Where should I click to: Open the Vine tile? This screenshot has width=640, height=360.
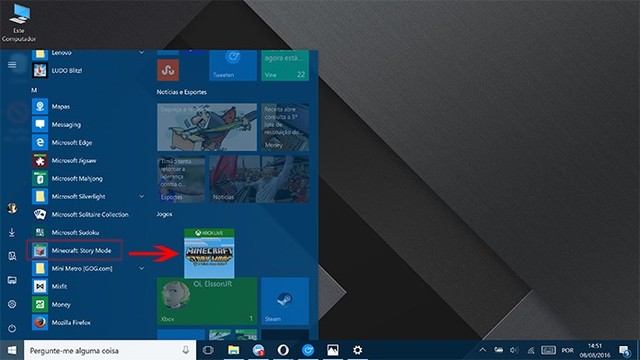(285, 65)
